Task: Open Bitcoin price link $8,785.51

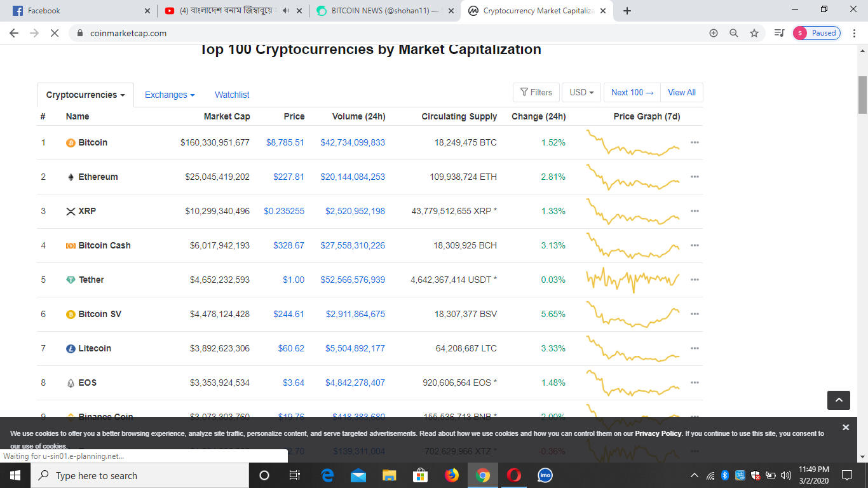Action: coord(285,143)
